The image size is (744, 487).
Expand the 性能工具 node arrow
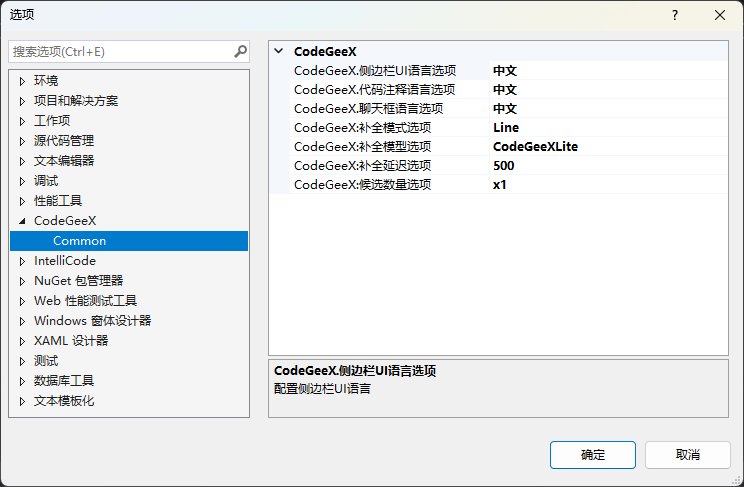(x=22, y=201)
